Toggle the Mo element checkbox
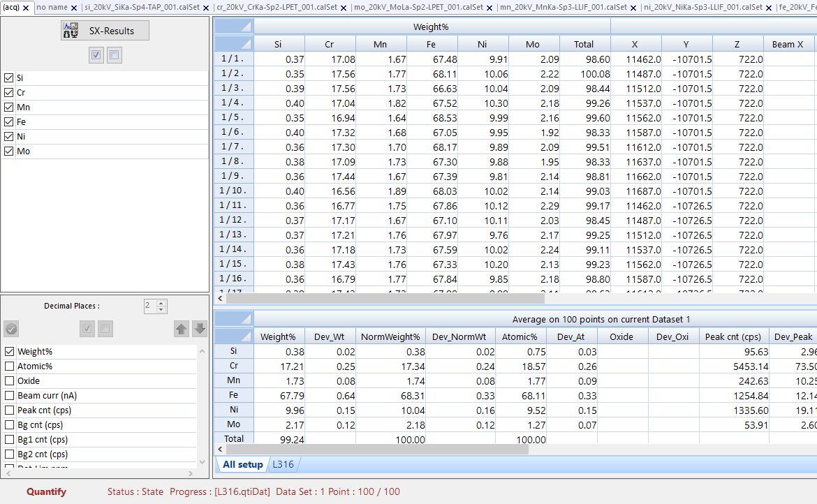Viewport: 817px width, 504px height. tap(8, 151)
